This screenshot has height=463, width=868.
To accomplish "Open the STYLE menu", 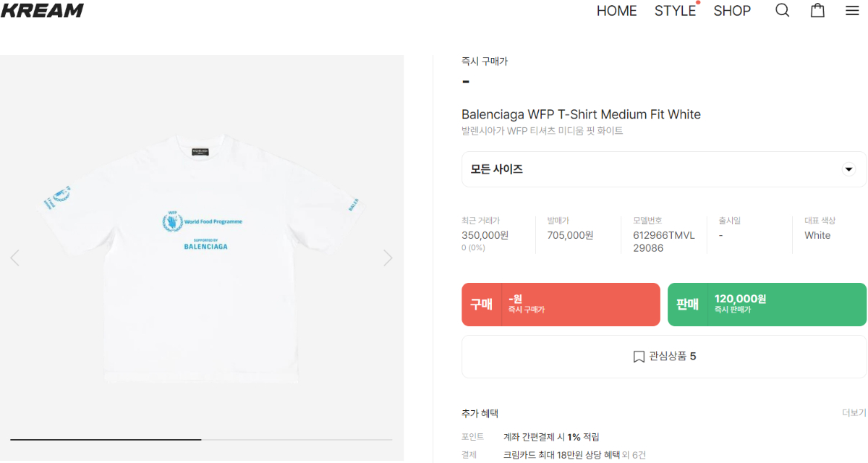I will tap(675, 11).
